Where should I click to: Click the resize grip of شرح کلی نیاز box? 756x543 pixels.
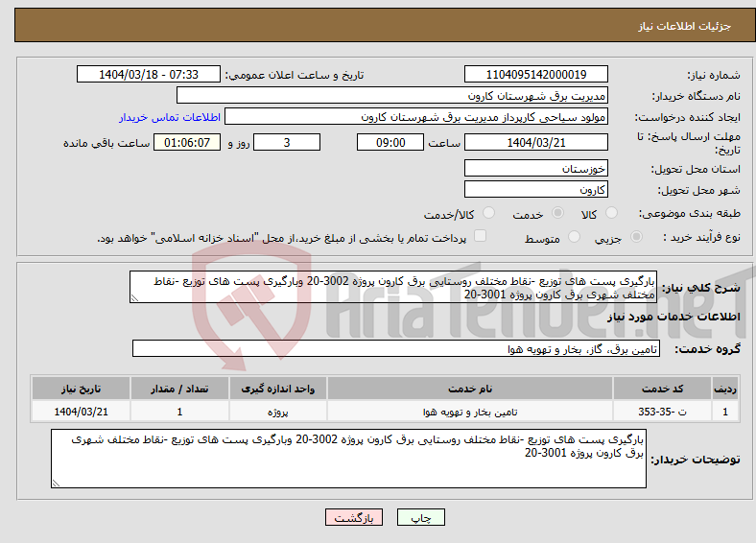134,298
